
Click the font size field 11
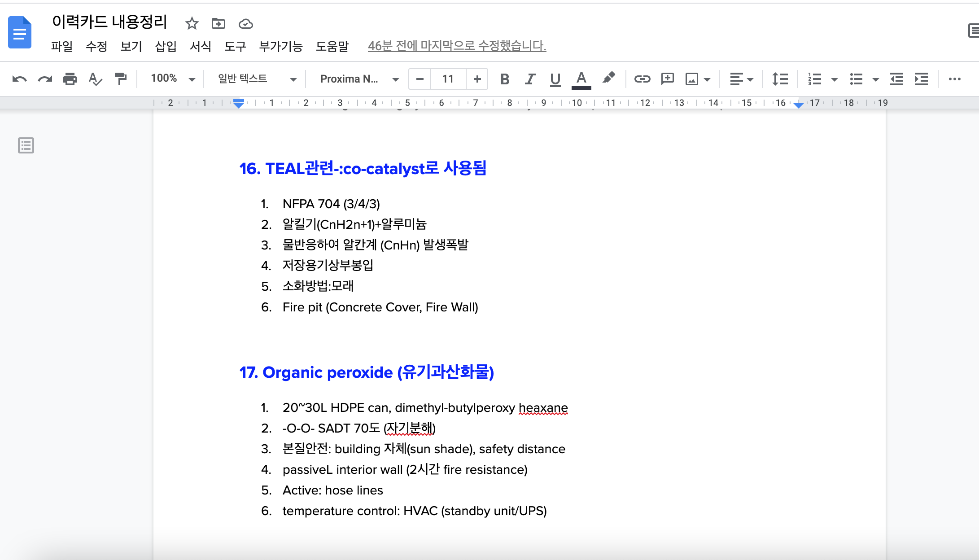click(x=448, y=79)
